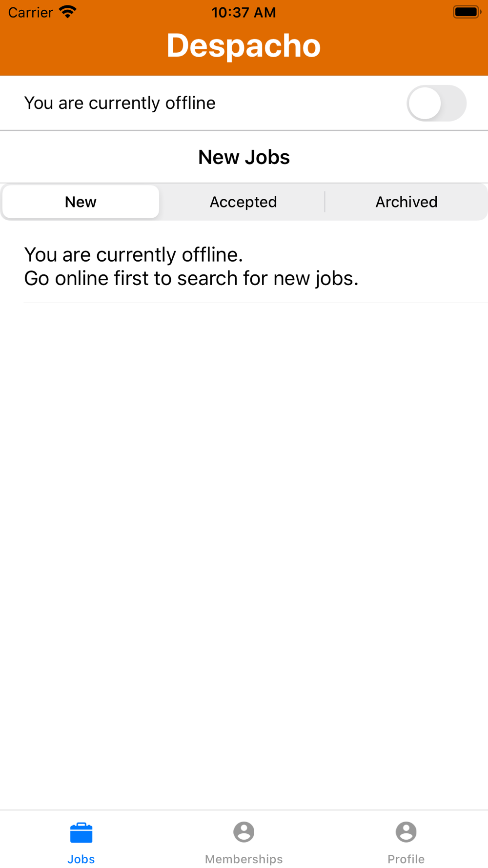
Task: Tap the 'Go online first' message
Action: 191,278
